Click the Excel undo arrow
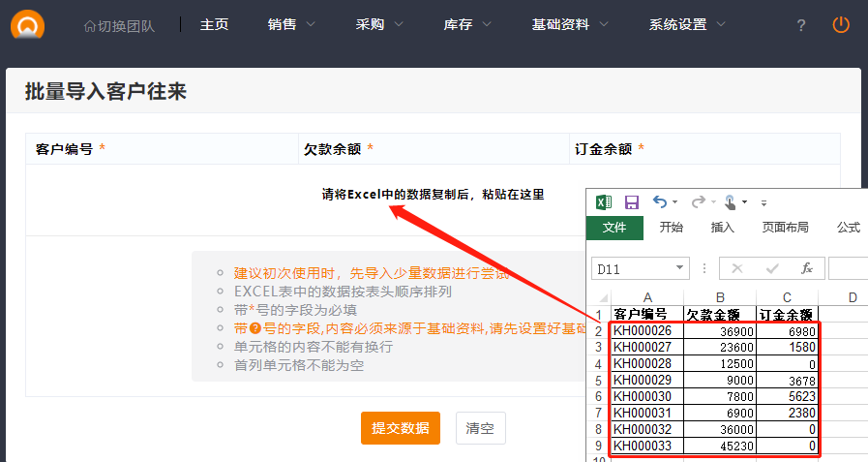The width and height of the screenshot is (868, 462). click(660, 202)
